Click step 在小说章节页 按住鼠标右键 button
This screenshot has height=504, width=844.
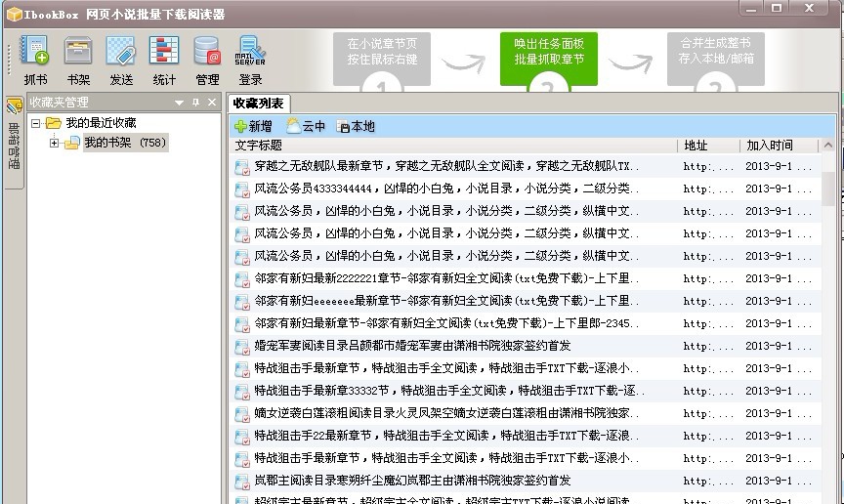(x=382, y=59)
